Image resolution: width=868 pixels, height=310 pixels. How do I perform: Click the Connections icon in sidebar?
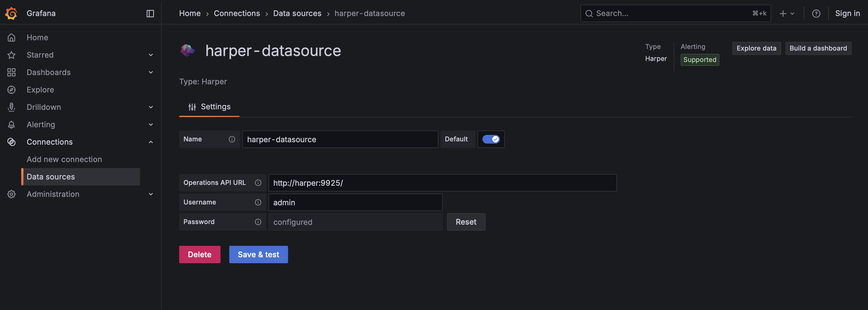point(11,142)
